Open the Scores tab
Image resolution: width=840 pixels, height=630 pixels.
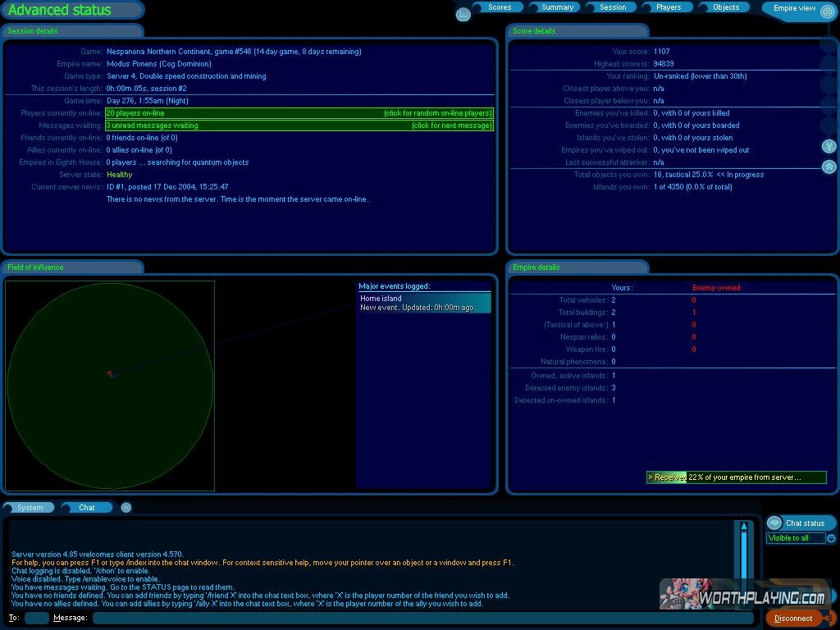click(x=500, y=7)
